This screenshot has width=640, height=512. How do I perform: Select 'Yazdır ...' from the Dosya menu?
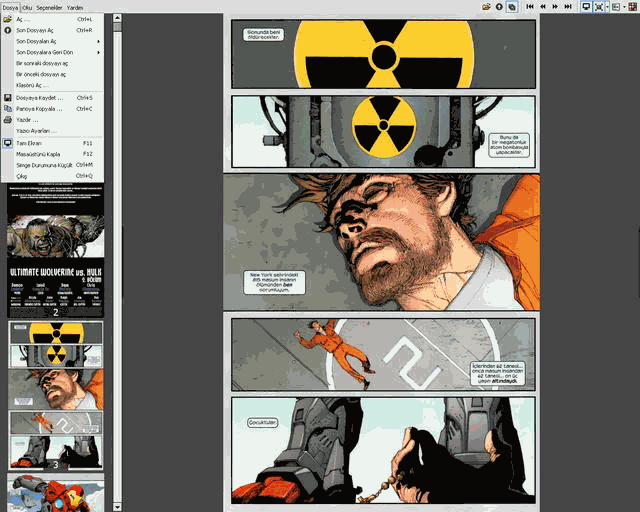point(53,120)
